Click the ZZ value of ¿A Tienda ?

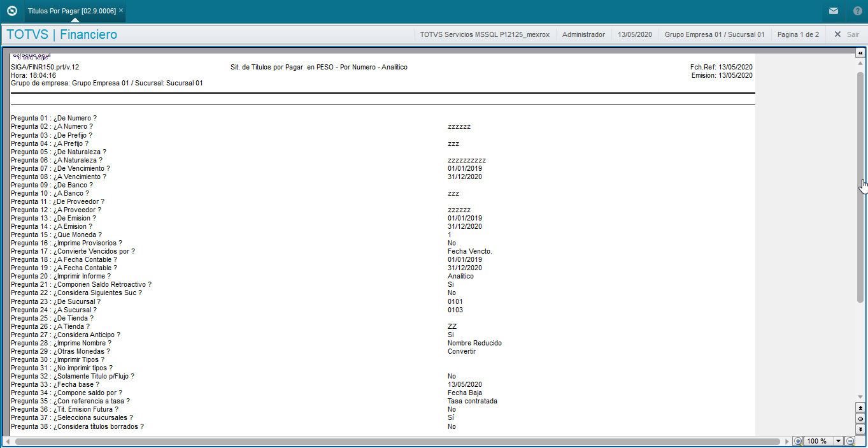452,326
